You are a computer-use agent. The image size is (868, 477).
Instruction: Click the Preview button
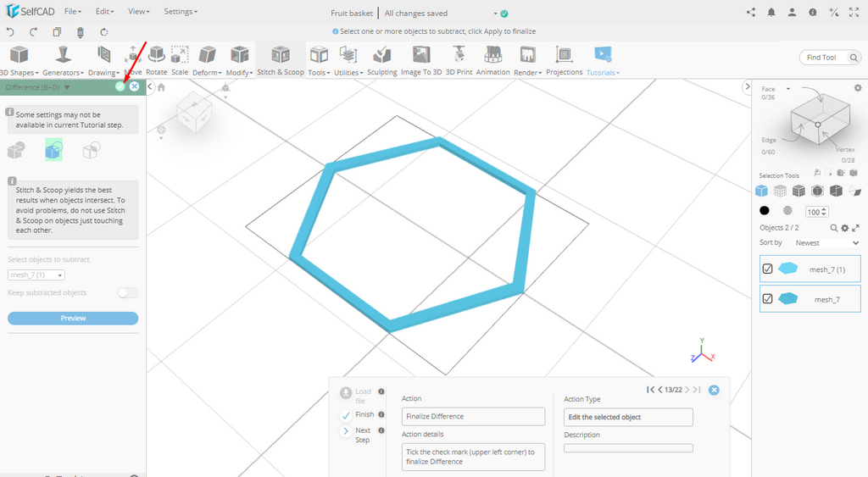click(73, 319)
